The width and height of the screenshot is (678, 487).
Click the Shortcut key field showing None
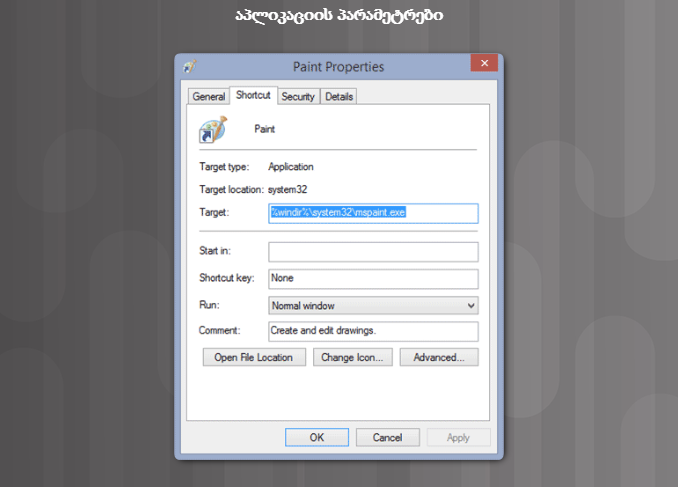tap(373, 278)
